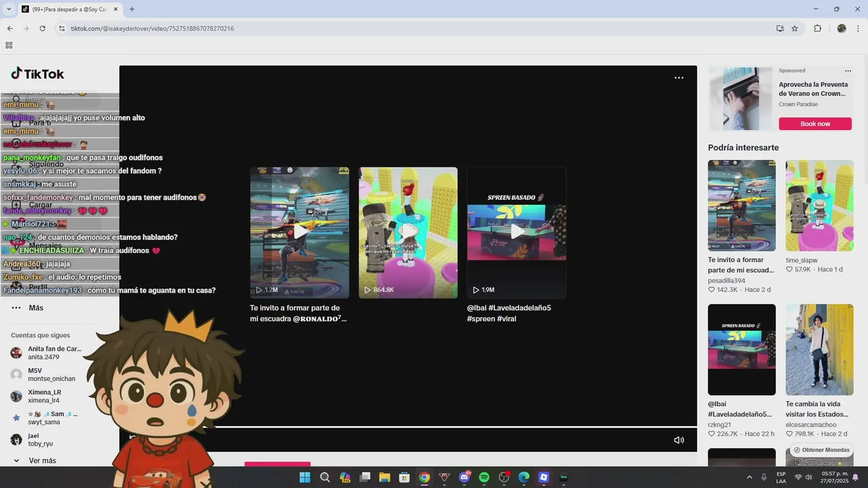This screenshot has height=488, width=868.
Task: Open rzkng21 Spreen Basado sidebar thumbnail
Action: point(742,350)
